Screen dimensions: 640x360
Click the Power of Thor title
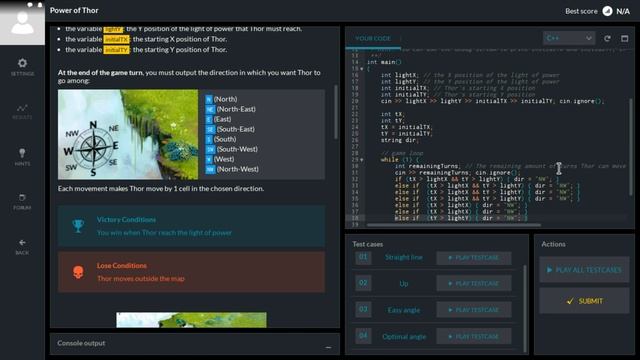(x=74, y=11)
